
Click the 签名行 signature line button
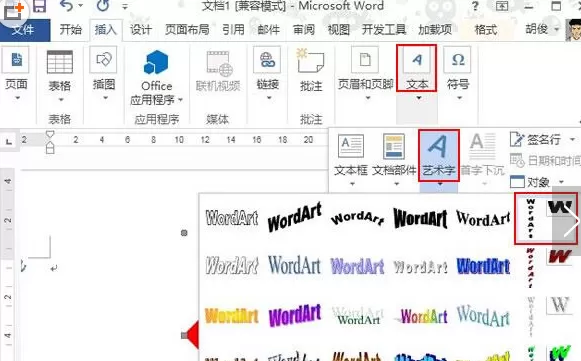535,140
